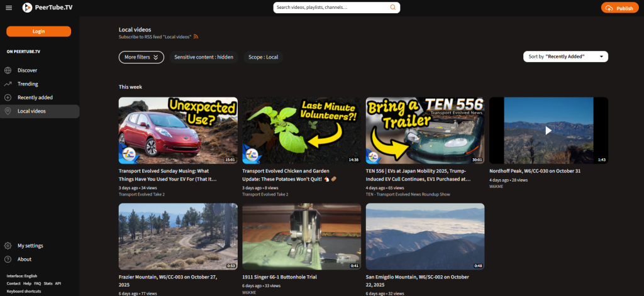Click the Scope : Local filter chip
The image size is (644, 296).
[x=264, y=57]
